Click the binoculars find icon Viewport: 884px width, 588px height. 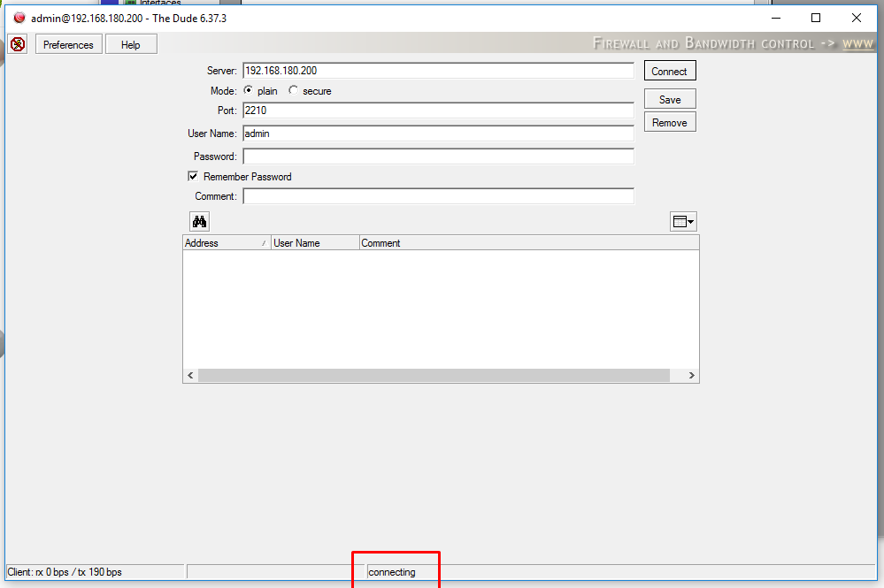pos(200,221)
